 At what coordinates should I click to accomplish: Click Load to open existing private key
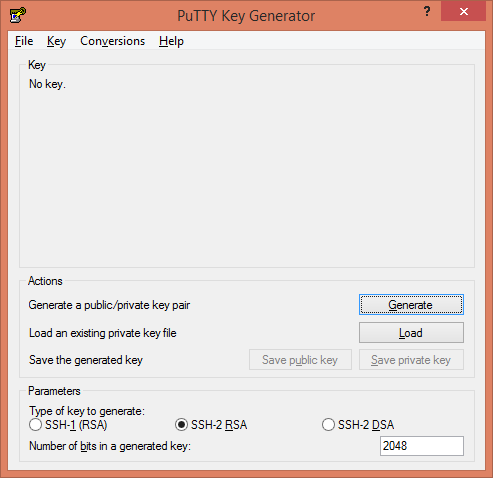pos(411,332)
